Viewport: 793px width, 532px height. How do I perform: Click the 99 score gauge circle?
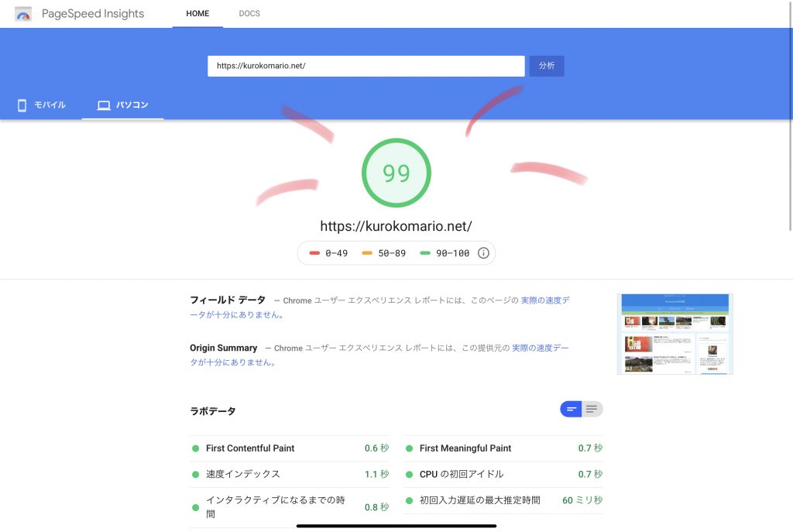tap(396, 173)
